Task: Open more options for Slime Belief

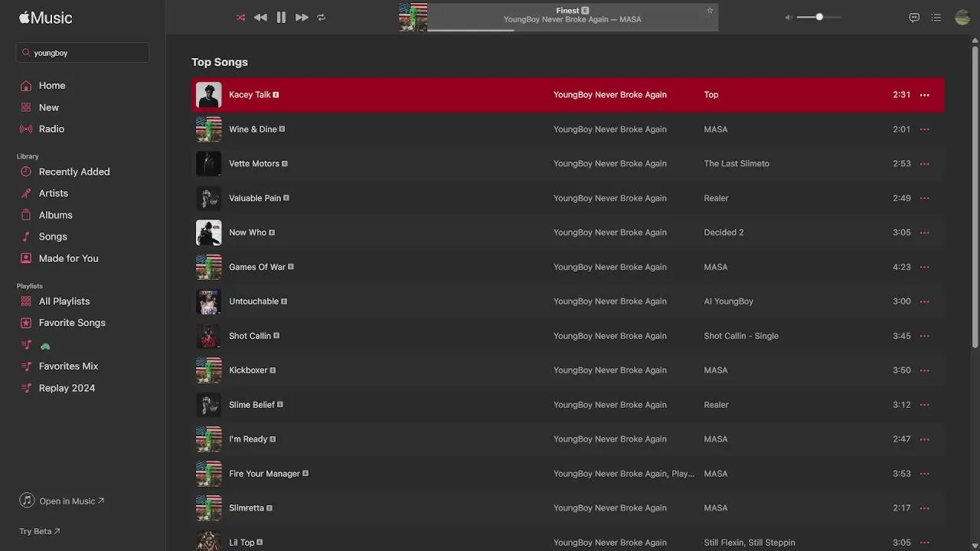Action: coord(924,405)
